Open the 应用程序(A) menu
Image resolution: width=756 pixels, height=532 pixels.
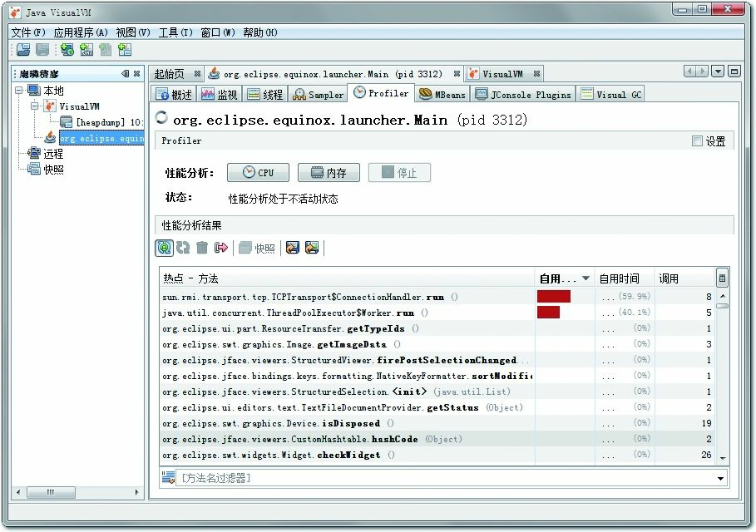[x=81, y=32]
